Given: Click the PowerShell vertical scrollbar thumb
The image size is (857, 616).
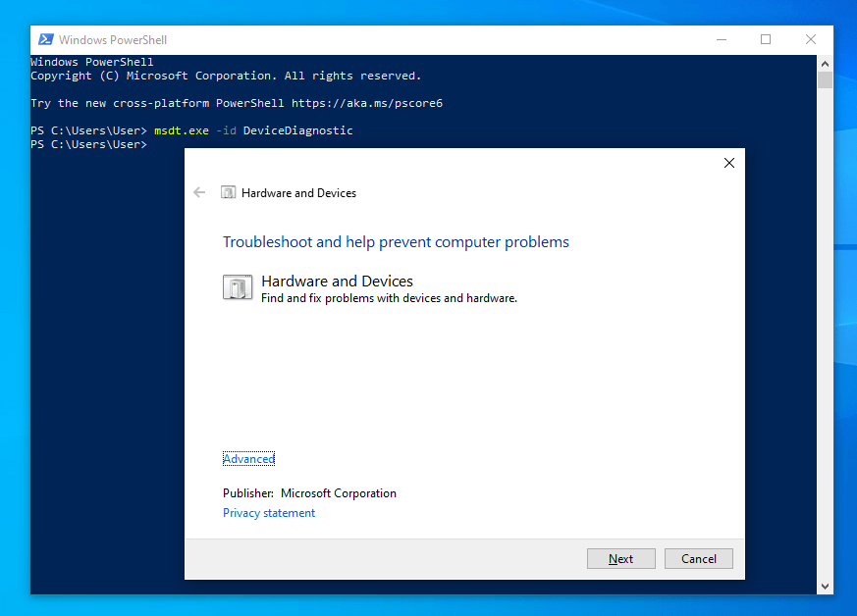Looking at the screenshot, I should coord(826,79).
